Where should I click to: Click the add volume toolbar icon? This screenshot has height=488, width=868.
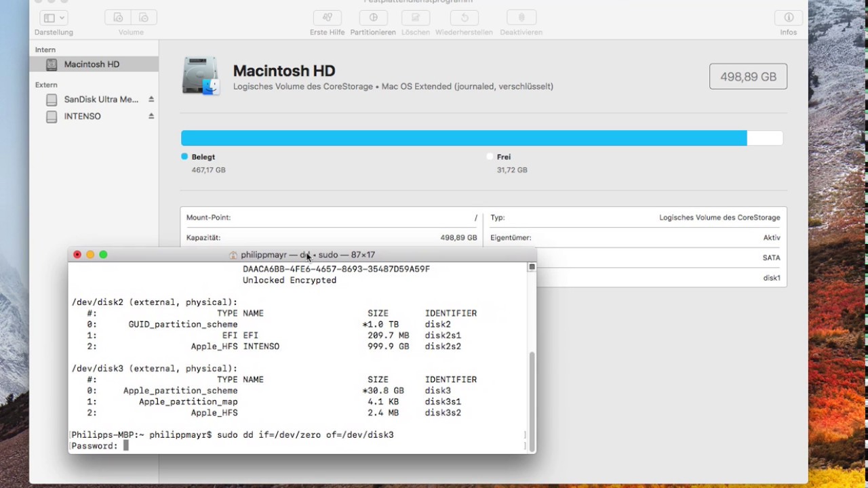(x=118, y=18)
